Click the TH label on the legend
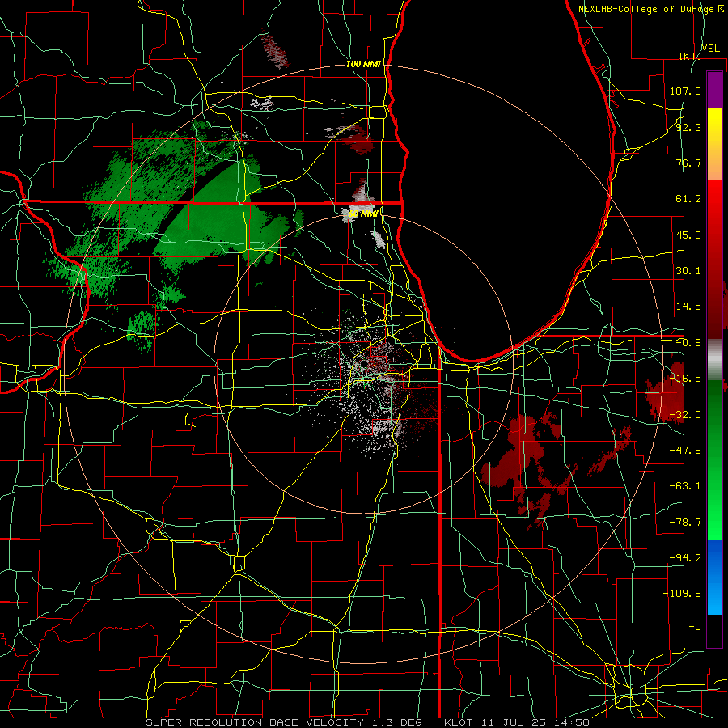The height and width of the screenshot is (728, 728). (x=695, y=630)
